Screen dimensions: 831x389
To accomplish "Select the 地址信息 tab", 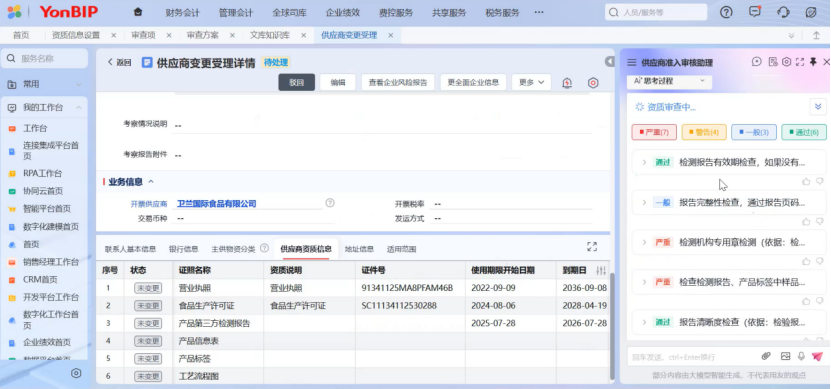I will click(x=359, y=249).
